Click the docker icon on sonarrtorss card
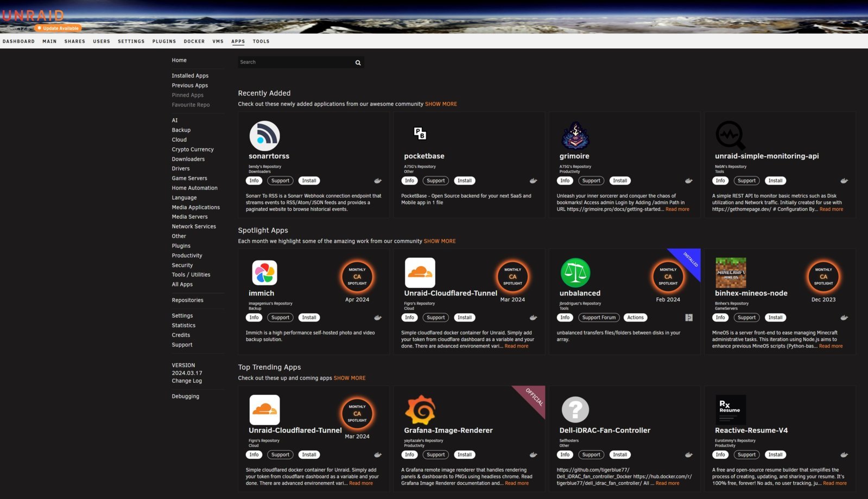The image size is (868, 499). point(378,181)
